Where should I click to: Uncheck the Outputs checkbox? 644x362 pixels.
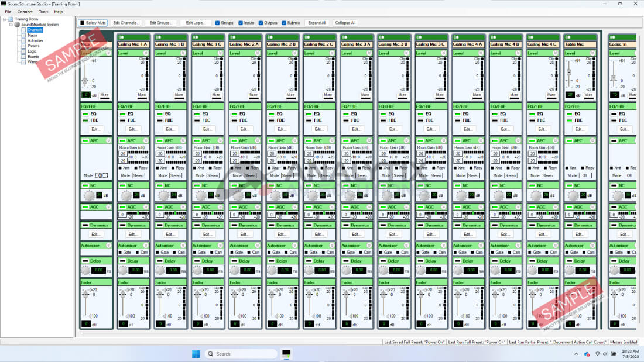point(261,23)
